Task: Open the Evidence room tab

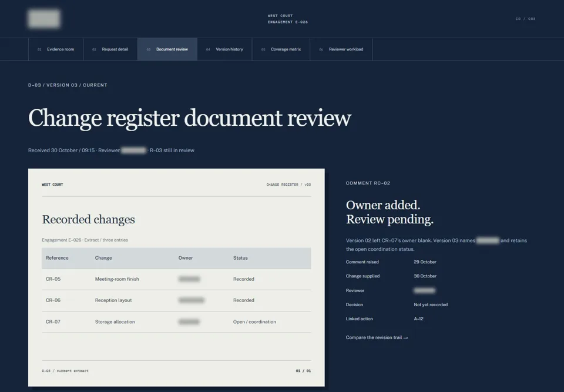Action: pyautogui.click(x=56, y=49)
